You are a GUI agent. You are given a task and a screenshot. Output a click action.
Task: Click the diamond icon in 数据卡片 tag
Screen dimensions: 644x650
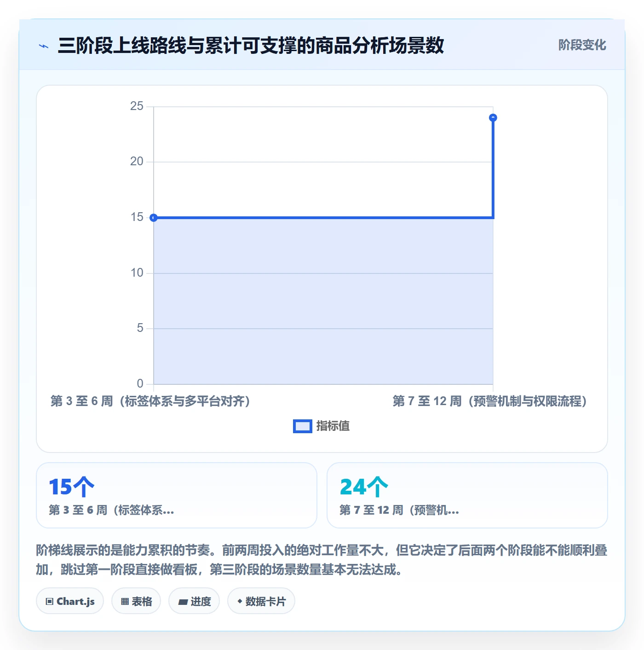[240, 601]
